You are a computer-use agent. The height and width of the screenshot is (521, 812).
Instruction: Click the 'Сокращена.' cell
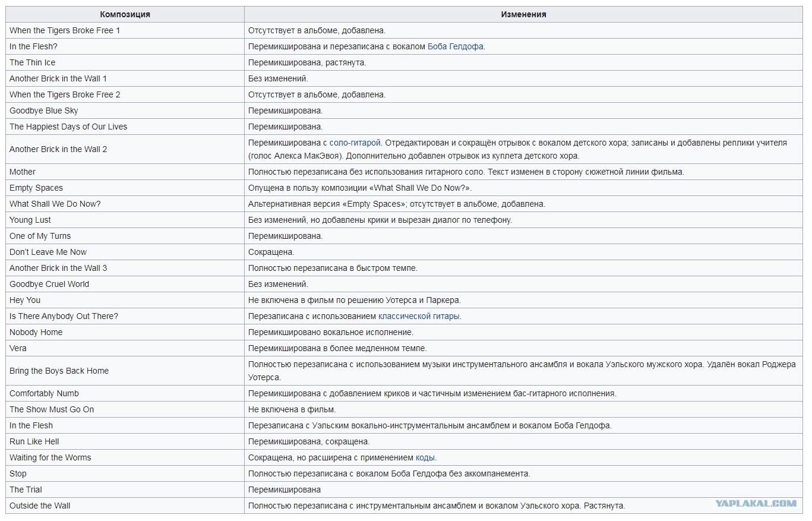(523, 252)
